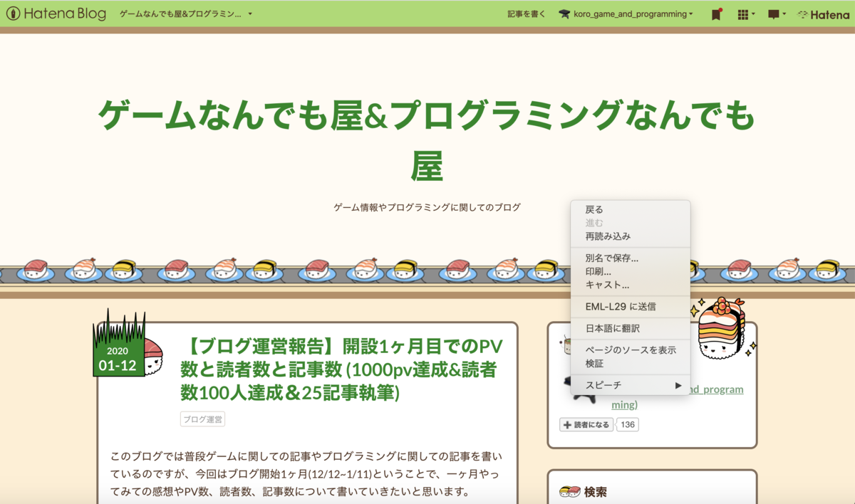Viewport: 855px width, 504px height.
Task: Expand the スピーチ submenu
Action: pyautogui.click(x=631, y=385)
